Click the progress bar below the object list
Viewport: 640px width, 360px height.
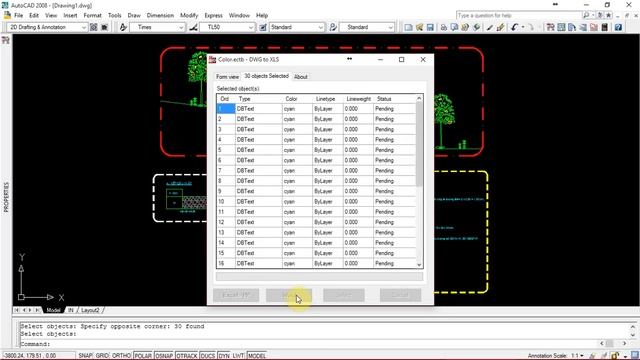319,276
